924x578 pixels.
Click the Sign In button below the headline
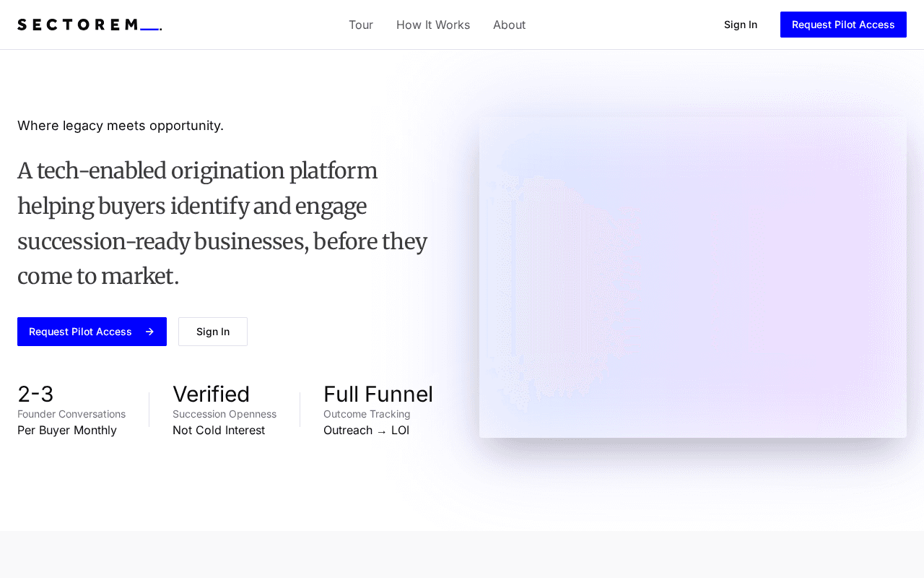213,332
